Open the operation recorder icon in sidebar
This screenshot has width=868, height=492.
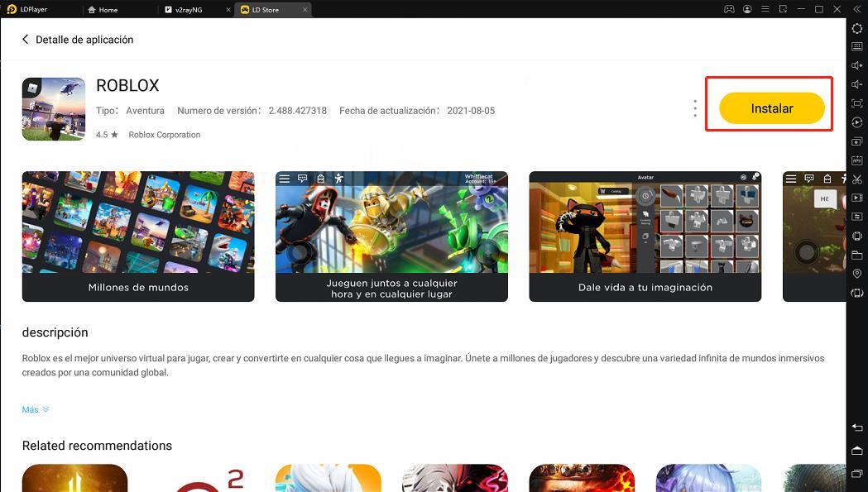(x=857, y=122)
